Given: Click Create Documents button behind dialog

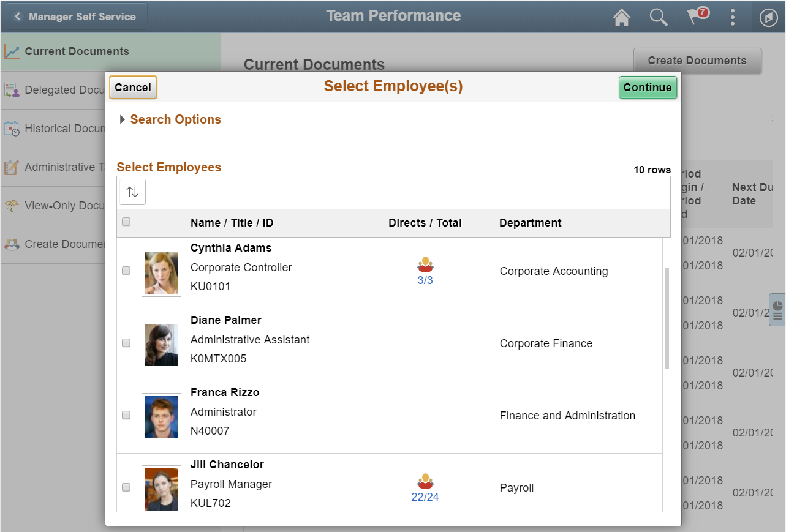Looking at the screenshot, I should 697,60.
